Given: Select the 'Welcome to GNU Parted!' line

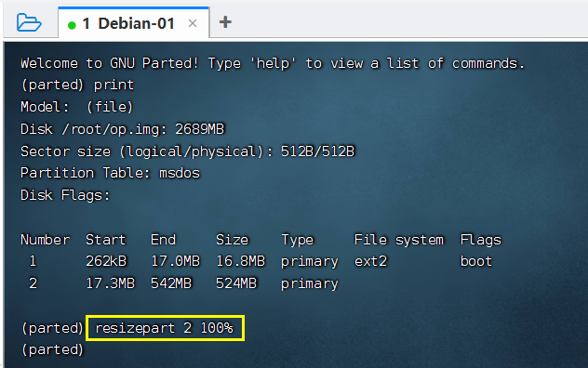Looking at the screenshot, I should pos(273,63).
